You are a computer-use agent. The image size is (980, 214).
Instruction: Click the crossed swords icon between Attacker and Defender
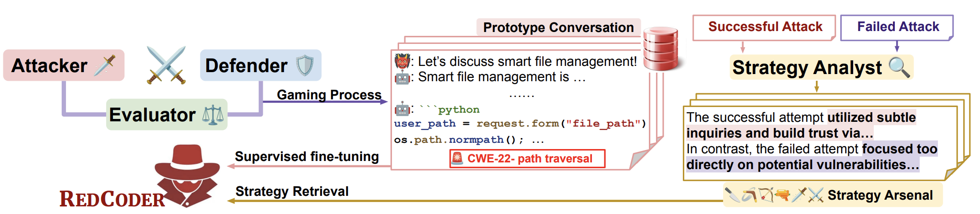[166, 65]
